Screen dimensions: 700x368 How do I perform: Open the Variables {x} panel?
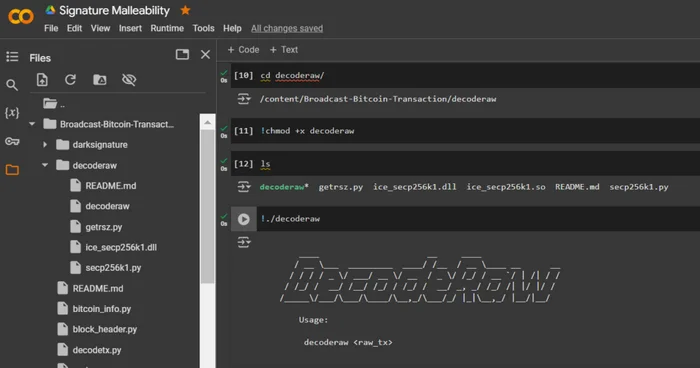(12, 113)
